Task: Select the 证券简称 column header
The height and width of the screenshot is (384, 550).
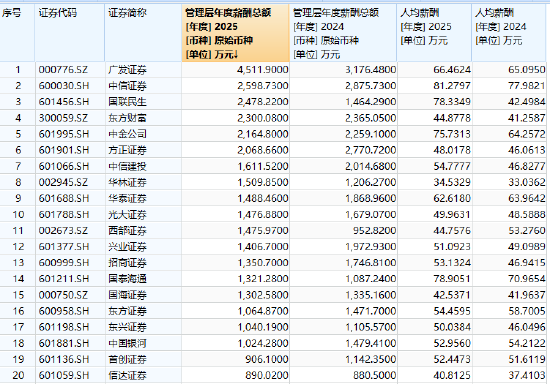Action: tap(143, 33)
